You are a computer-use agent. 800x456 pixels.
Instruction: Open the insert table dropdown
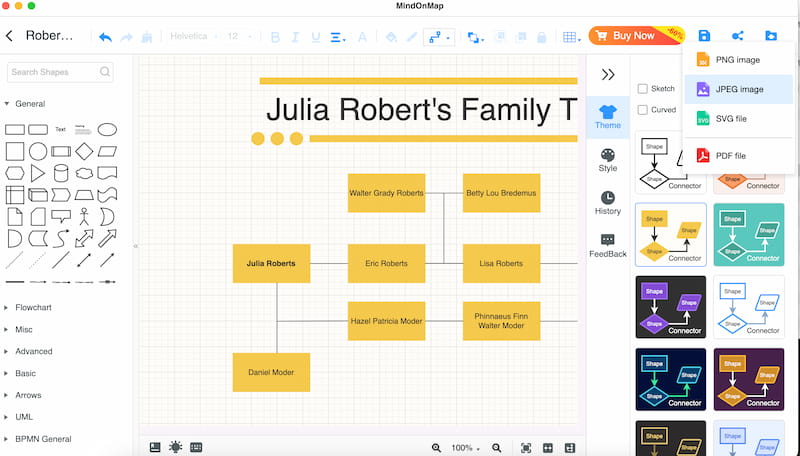point(571,37)
